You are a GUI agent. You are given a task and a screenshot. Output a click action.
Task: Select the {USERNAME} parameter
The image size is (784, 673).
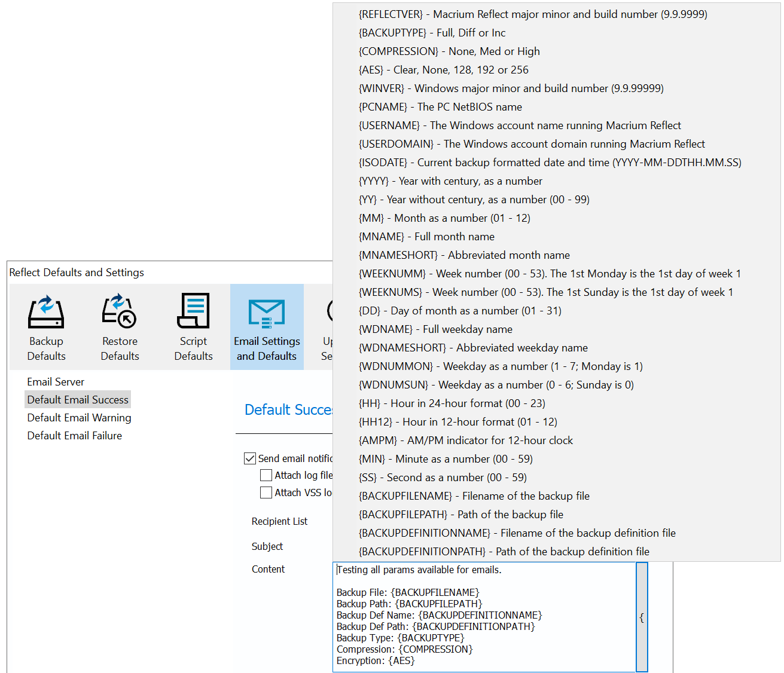coord(556,126)
